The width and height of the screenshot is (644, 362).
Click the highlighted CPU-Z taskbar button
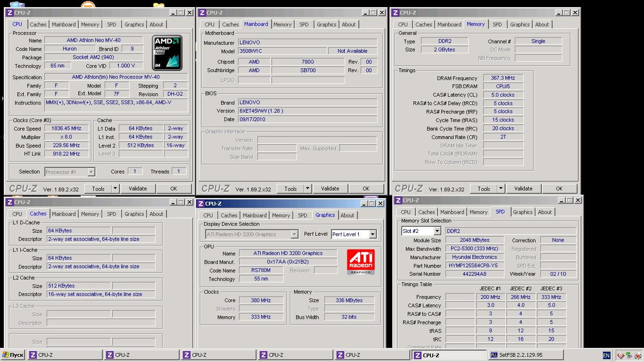(x=449, y=355)
